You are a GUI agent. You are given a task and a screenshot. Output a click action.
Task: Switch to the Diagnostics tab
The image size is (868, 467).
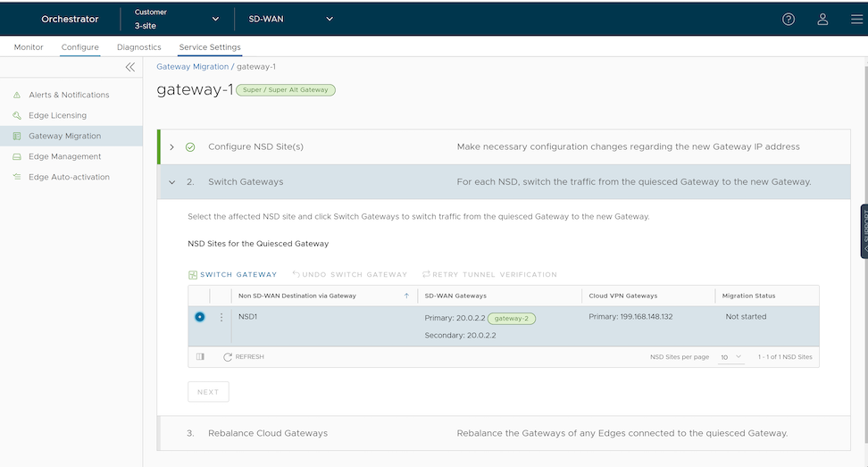tap(138, 47)
